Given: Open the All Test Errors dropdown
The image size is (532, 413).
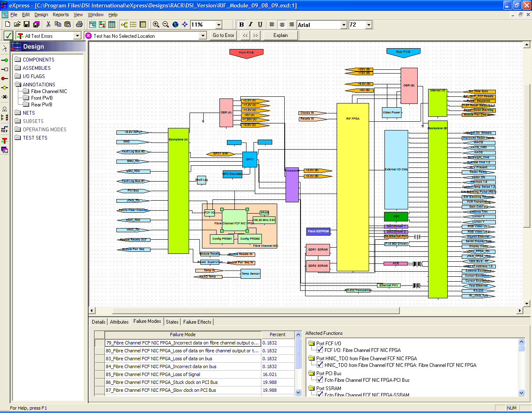Looking at the screenshot, I should tap(77, 36).
